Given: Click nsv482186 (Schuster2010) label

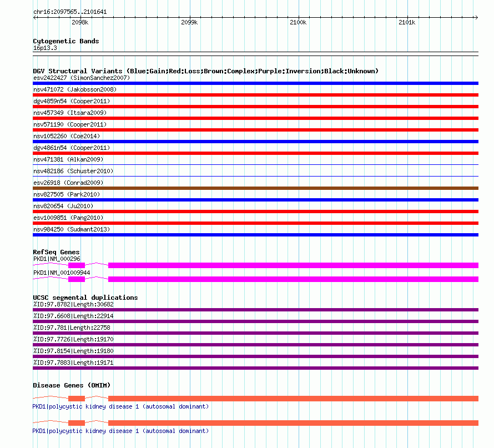Looking at the screenshot, I should (x=73, y=171).
